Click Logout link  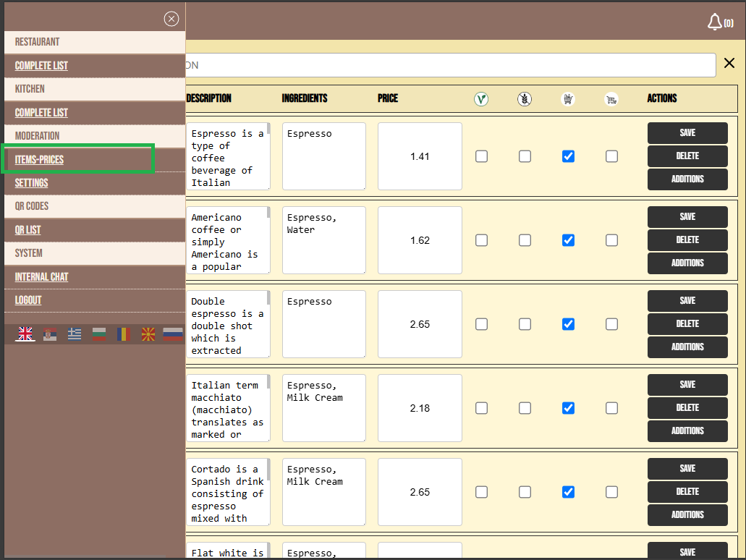click(x=28, y=300)
